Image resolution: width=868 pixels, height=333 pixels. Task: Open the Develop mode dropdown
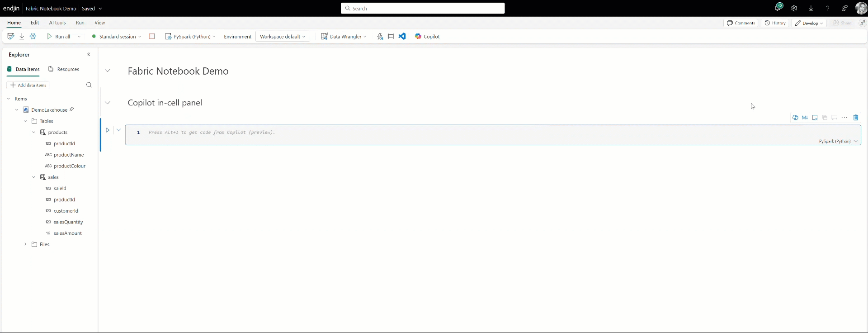tap(809, 23)
